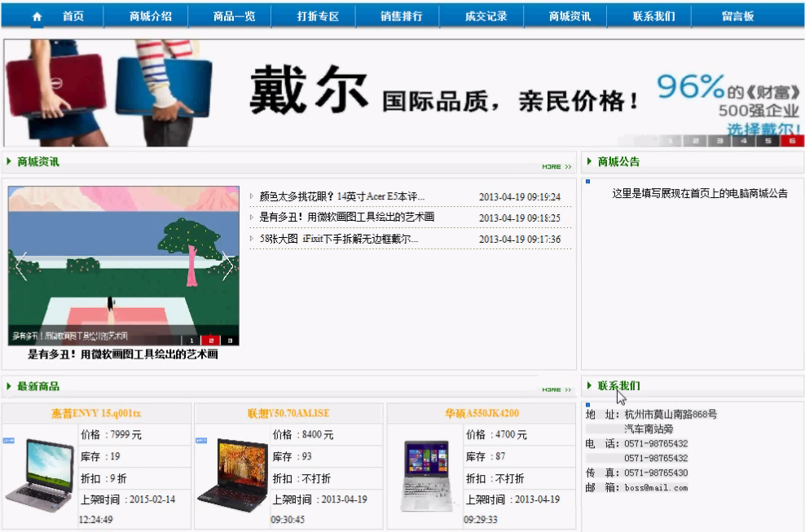Screen dimensions: 805x532
Task: Open news article 是有多丑！用微软画图工具
Action: 347,218
